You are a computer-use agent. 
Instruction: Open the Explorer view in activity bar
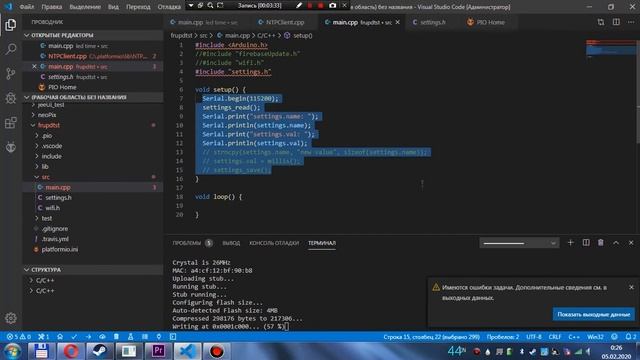[x=11, y=25]
